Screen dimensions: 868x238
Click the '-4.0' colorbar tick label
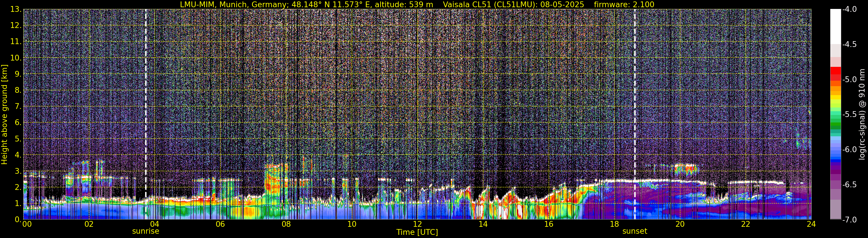(849, 9)
